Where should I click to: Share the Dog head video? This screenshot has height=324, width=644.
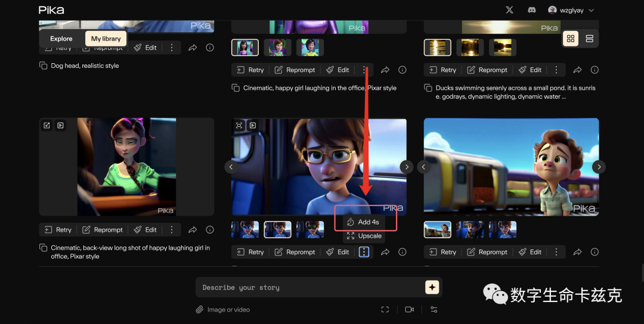193,48
